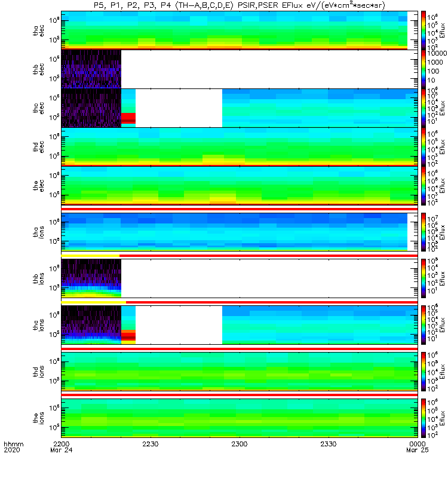Click the color bar beside the elec panel
Screen dimensions: 448x478
click(x=424, y=186)
